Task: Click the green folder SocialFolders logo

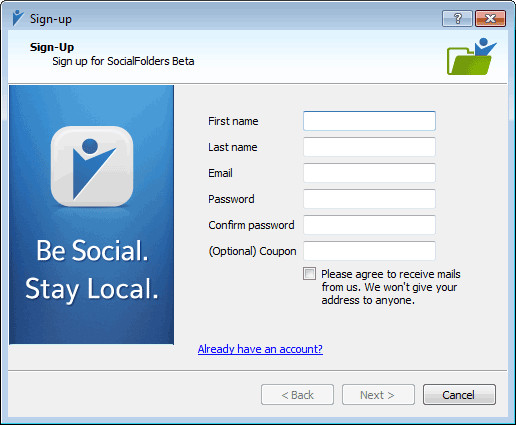Action: point(472,56)
